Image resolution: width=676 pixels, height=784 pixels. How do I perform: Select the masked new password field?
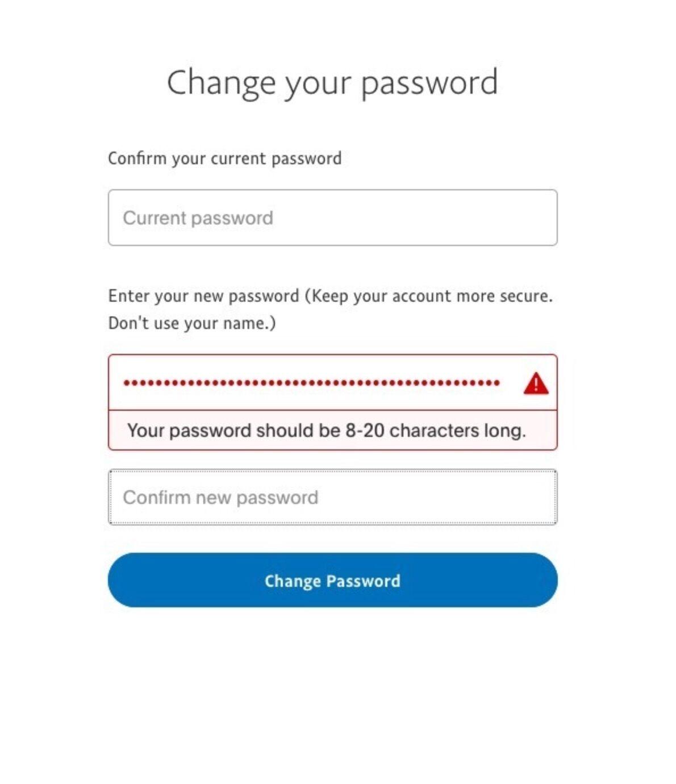pyautogui.click(x=332, y=382)
